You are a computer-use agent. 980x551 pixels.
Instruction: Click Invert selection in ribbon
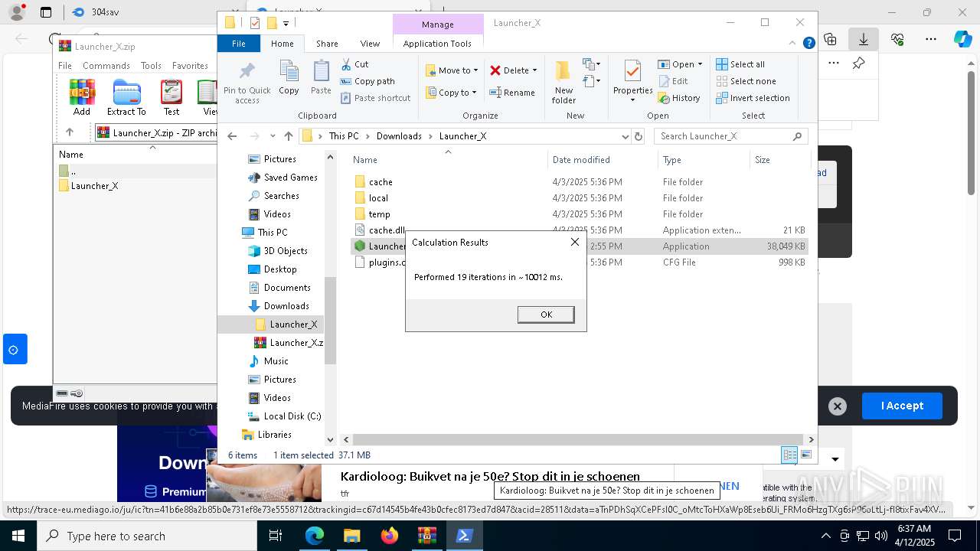coord(753,98)
